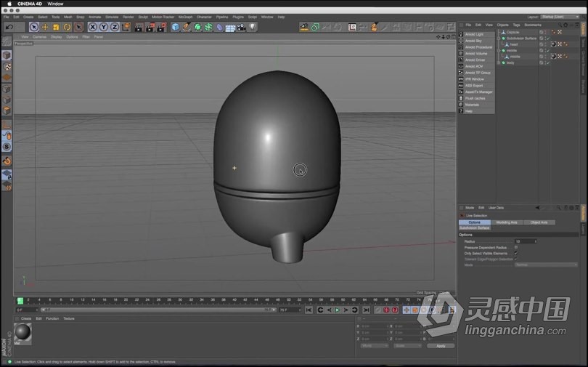Click the Edit Render Settings icon
This screenshot has width=588, height=367.
(161, 27)
